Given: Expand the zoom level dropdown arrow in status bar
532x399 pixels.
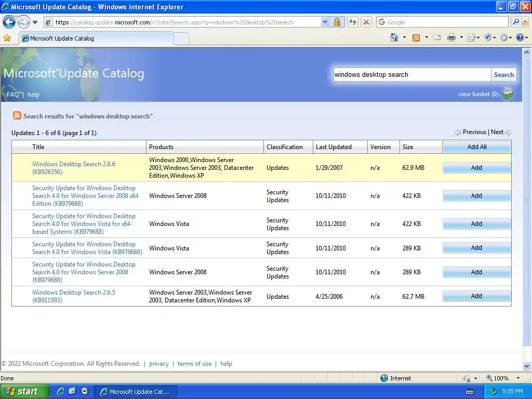Looking at the screenshot, I should click(518, 378).
